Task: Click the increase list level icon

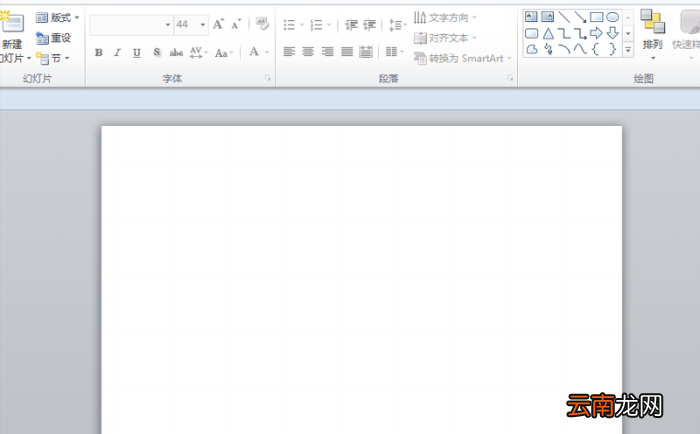Action: pos(369,25)
